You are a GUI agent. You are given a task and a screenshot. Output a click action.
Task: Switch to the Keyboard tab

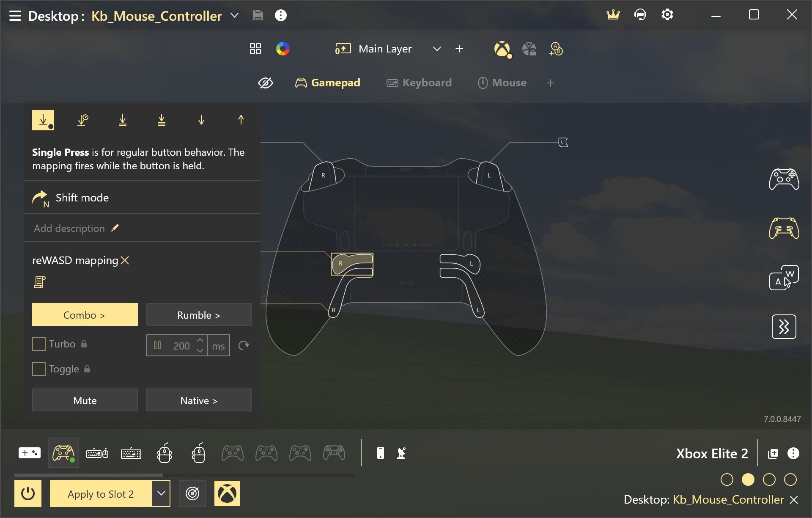coord(419,83)
